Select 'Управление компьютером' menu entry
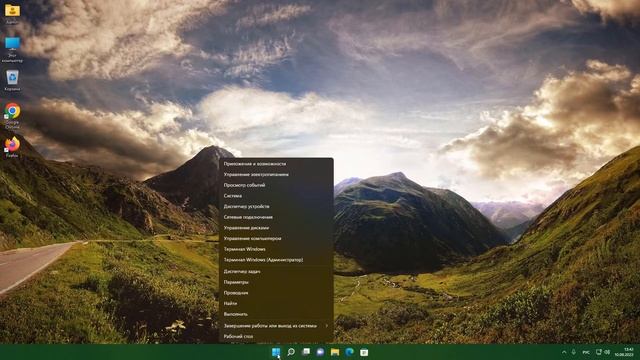 [276, 238]
